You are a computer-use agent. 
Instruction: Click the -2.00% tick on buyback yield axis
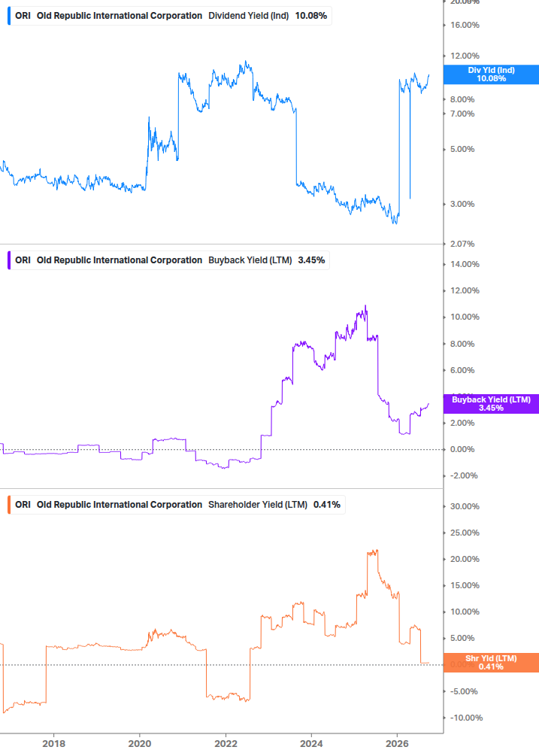point(464,476)
